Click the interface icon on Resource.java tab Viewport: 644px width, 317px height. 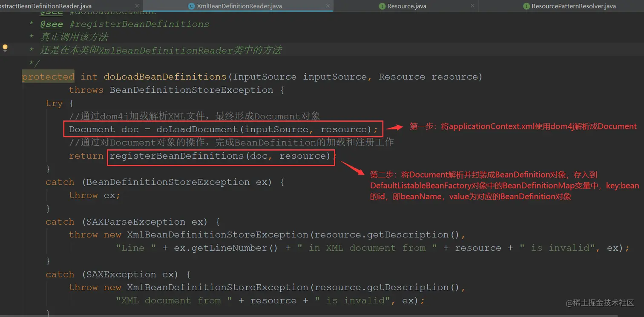(x=382, y=6)
